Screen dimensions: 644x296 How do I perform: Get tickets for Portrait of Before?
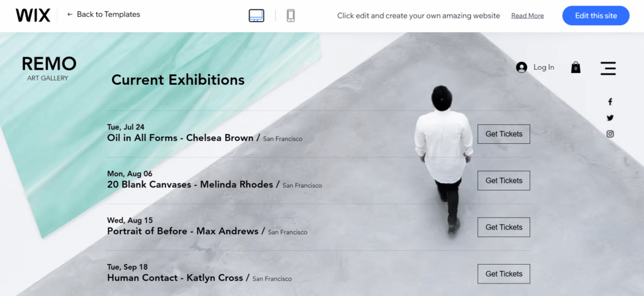(504, 227)
